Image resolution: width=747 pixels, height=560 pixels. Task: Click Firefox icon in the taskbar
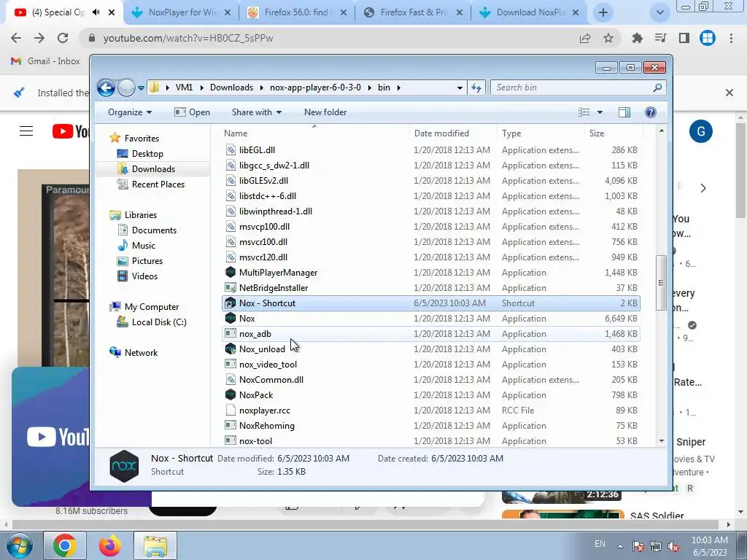pyautogui.click(x=109, y=545)
